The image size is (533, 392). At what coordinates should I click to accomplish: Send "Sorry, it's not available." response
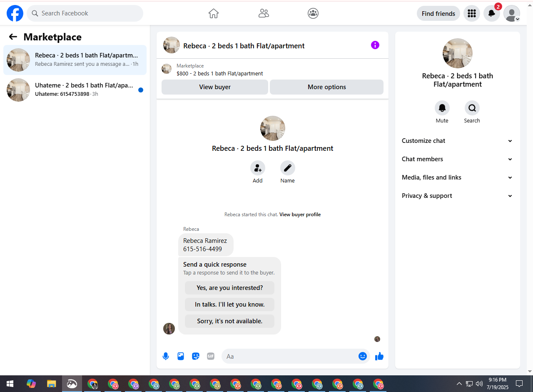230,321
